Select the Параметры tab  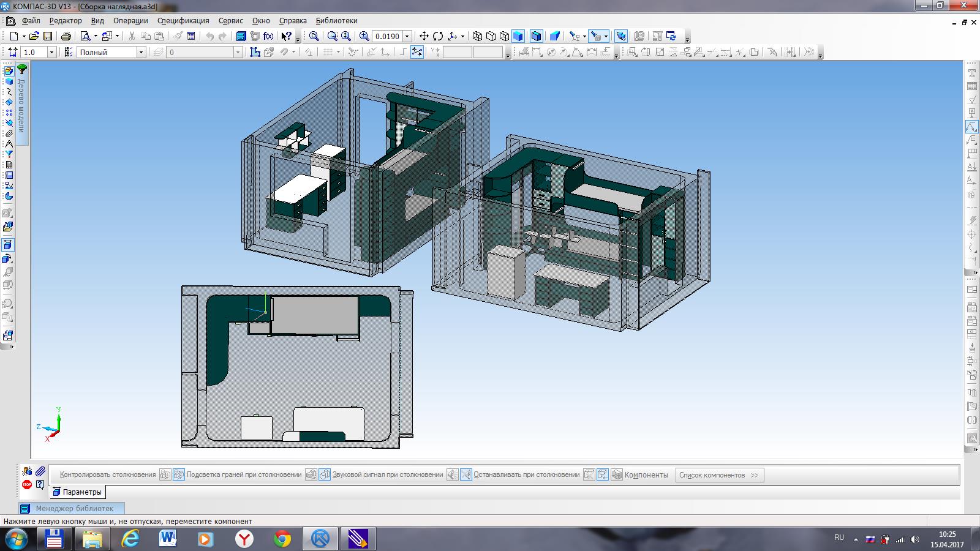click(78, 492)
